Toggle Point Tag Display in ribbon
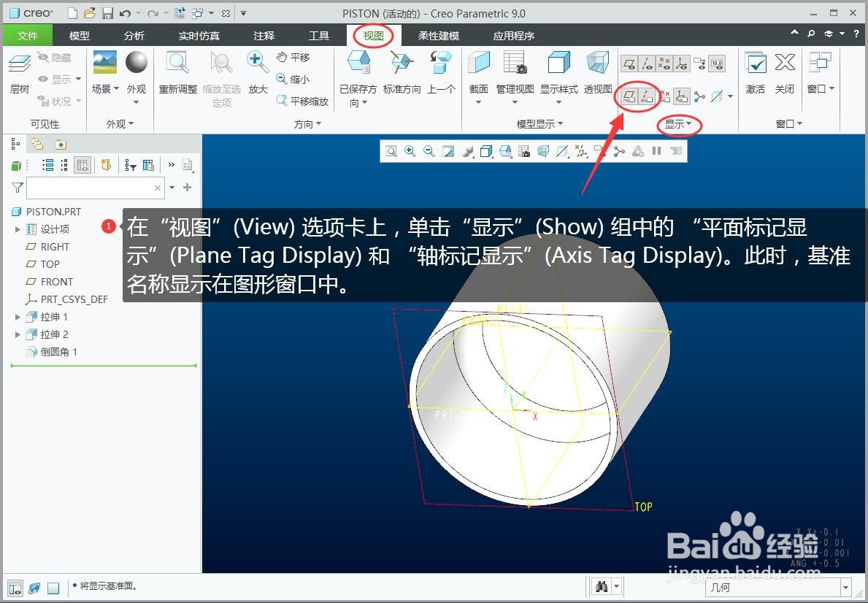The height and width of the screenshot is (603, 868). (664, 97)
